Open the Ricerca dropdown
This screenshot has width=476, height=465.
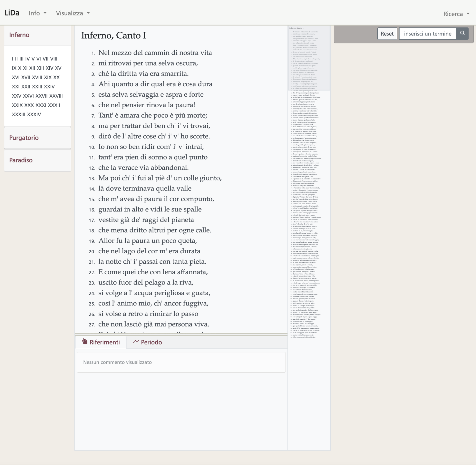tap(456, 14)
